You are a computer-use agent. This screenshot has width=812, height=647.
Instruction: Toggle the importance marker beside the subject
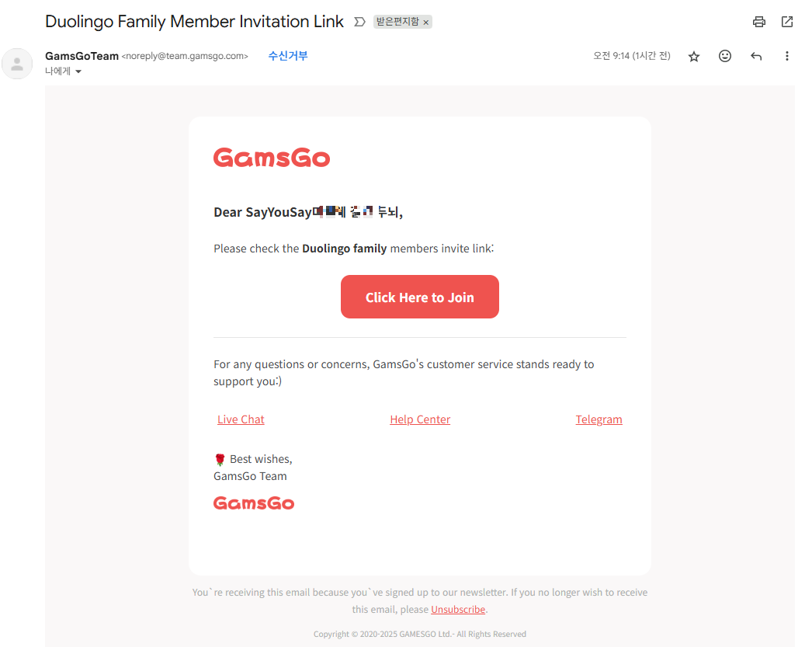(x=360, y=22)
